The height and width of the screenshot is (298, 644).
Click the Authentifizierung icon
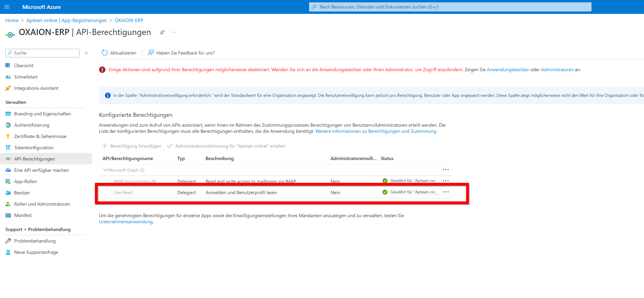8,125
